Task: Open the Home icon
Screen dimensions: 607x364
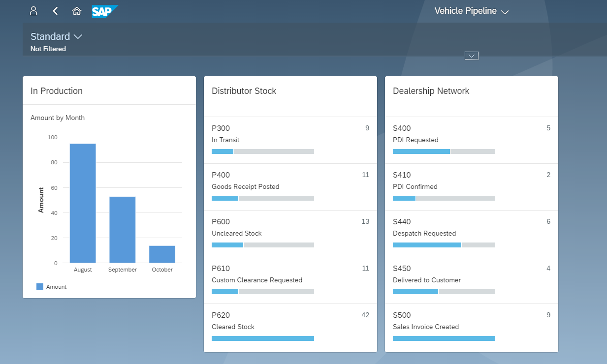Action: [77, 11]
